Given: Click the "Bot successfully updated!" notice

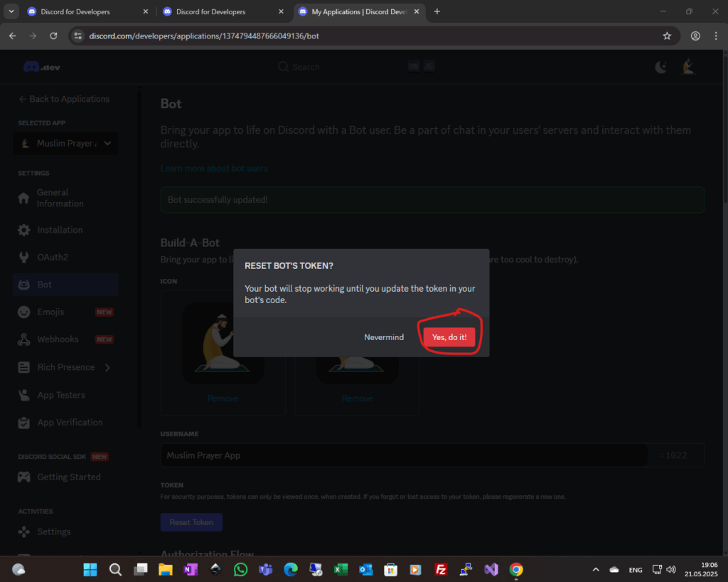Looking at the screenshot, I should [432, 200].
